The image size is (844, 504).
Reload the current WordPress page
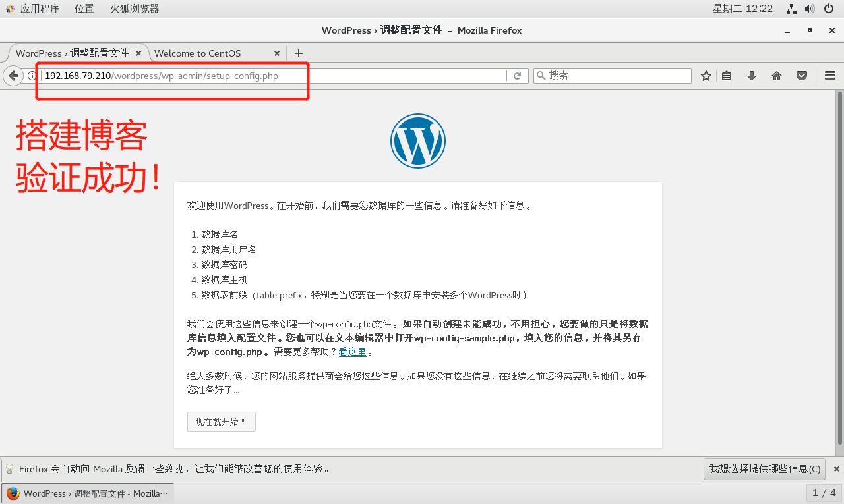point(518,76)
